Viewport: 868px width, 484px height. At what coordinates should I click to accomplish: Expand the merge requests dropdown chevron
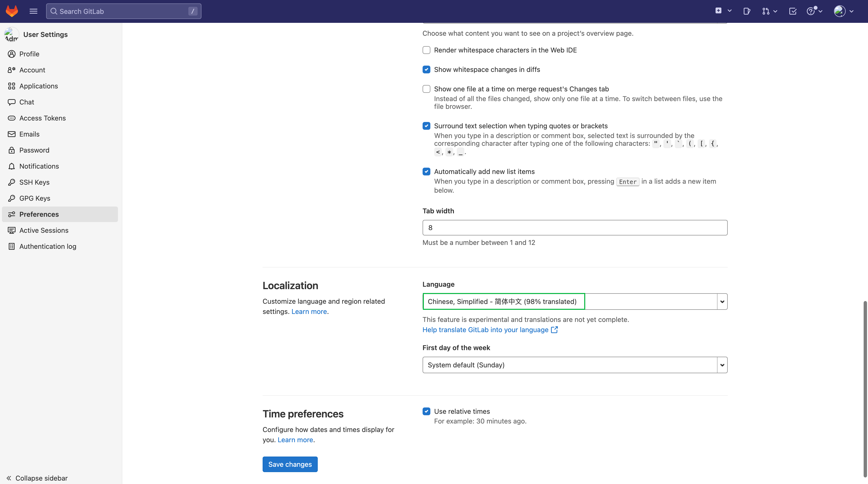[775, 11]
